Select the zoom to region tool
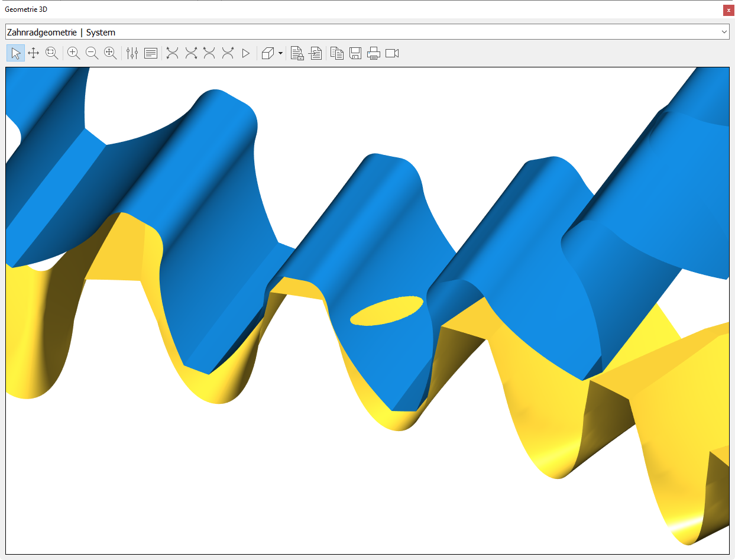The image size is (735, 560). (52, 53)
